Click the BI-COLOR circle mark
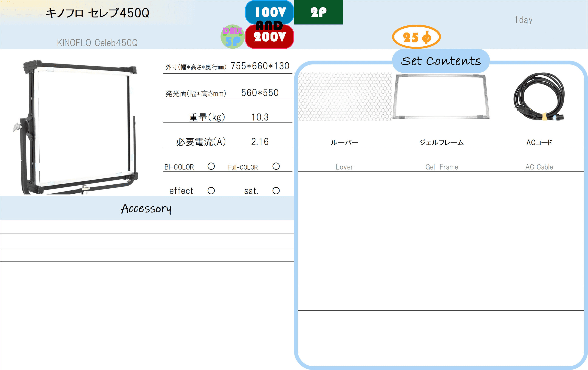This screenshot has height=370, width=588. [211, 166]
